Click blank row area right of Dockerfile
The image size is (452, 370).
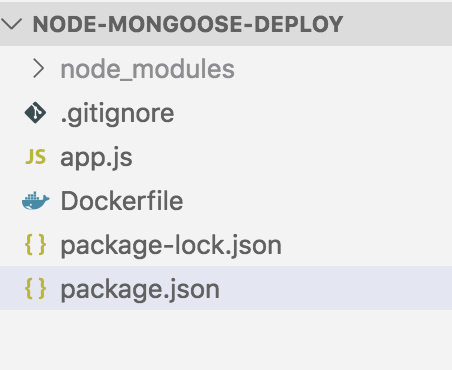pyautogui.click(x=317, y=201)
